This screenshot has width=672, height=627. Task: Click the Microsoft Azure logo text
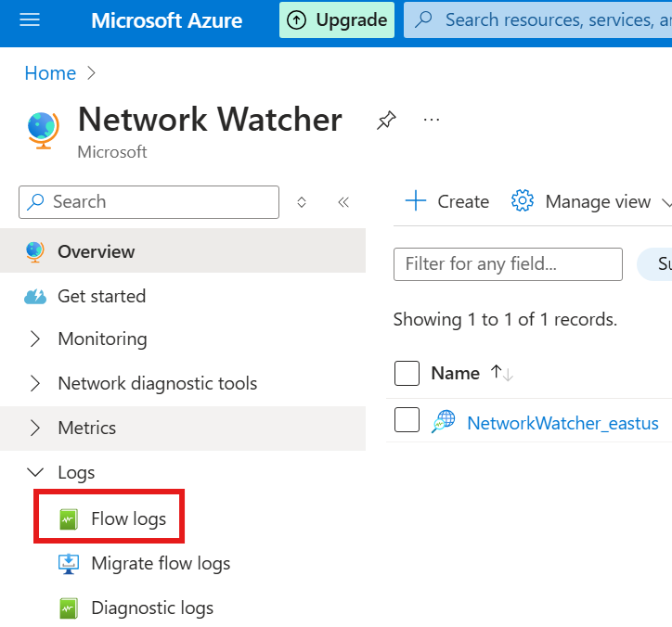(x=167, y=20)
